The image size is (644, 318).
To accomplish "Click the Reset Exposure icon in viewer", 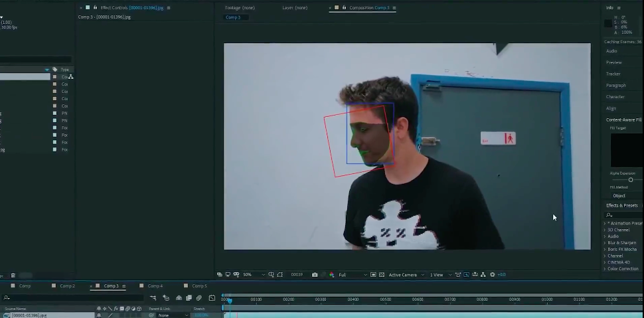I will (492, 275).
